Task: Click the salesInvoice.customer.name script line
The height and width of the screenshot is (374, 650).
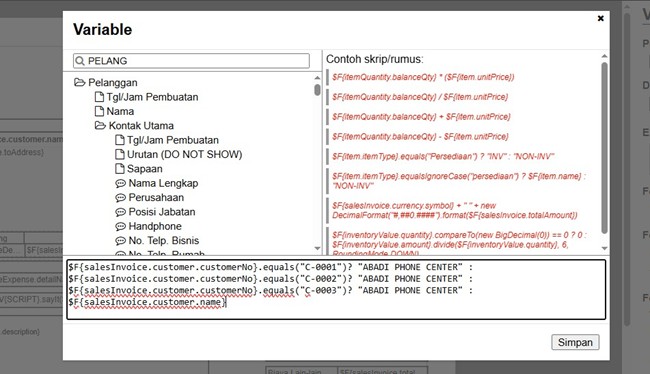Action: pos(147,302)
